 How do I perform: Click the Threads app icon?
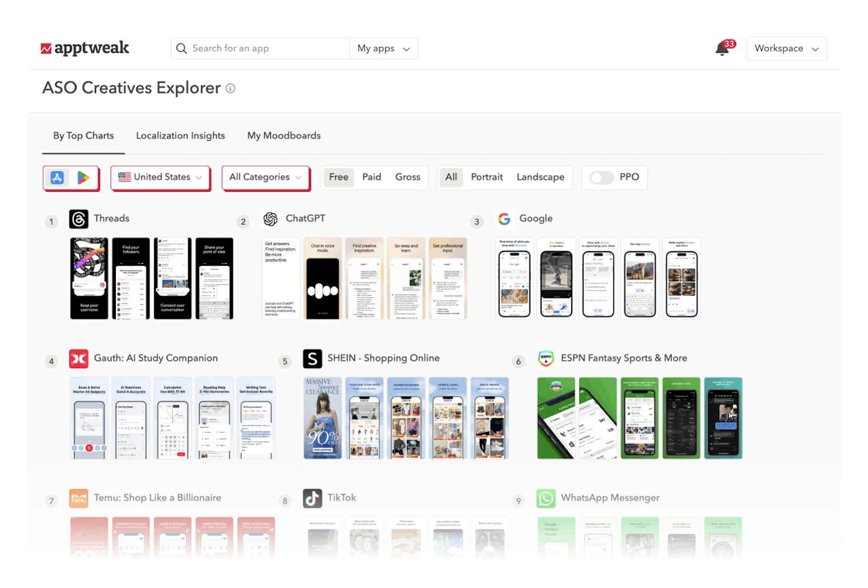tap(78, 218)
